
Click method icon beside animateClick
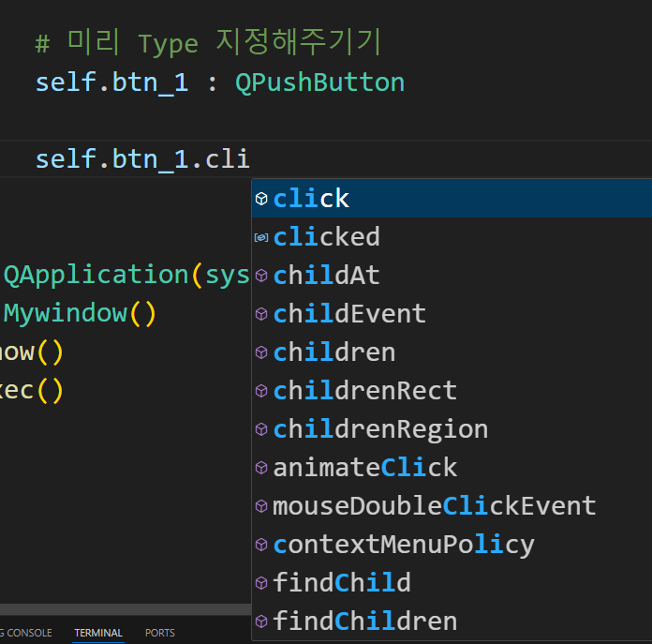tap(261, 468)
